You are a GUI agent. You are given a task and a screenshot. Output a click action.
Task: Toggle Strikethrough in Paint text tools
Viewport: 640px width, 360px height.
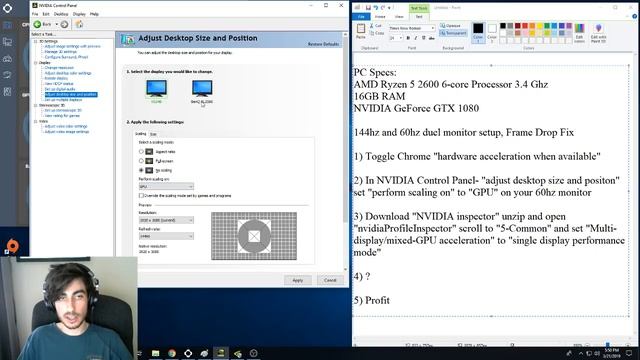[x=431, y=38]
